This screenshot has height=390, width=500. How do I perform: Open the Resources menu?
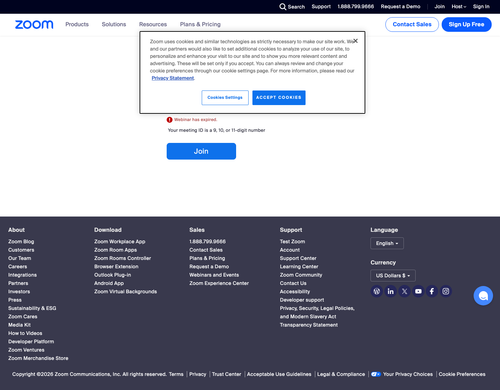point(153,24)
